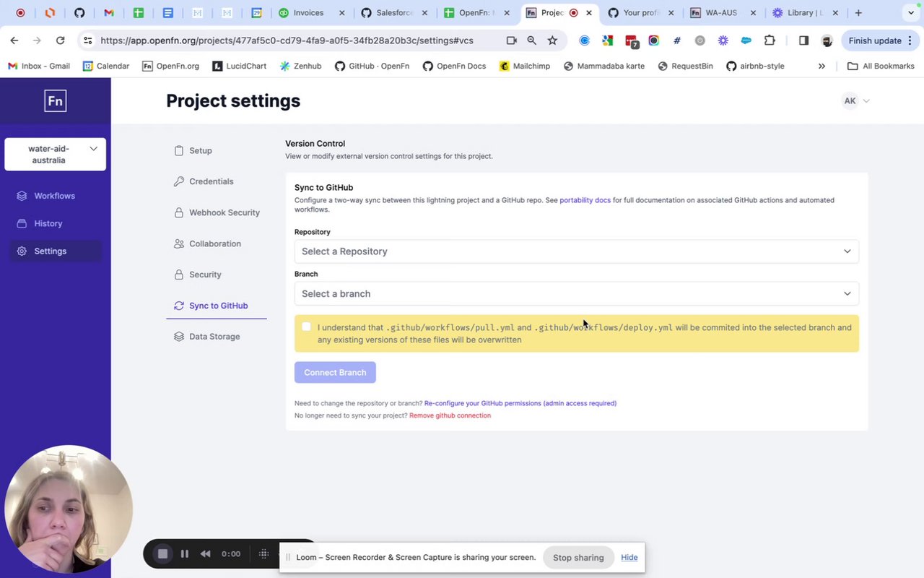Open the water-aid-australia project switcher

click(x=56, y=155)
